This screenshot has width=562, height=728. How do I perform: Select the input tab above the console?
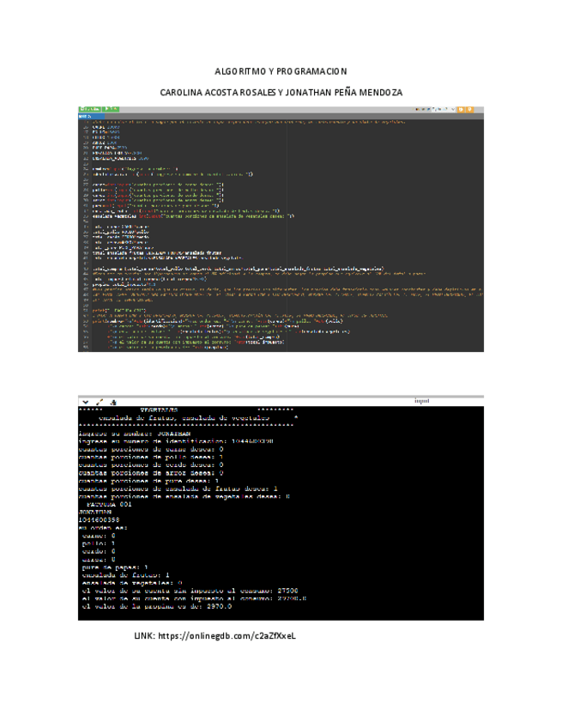[422, 401]
